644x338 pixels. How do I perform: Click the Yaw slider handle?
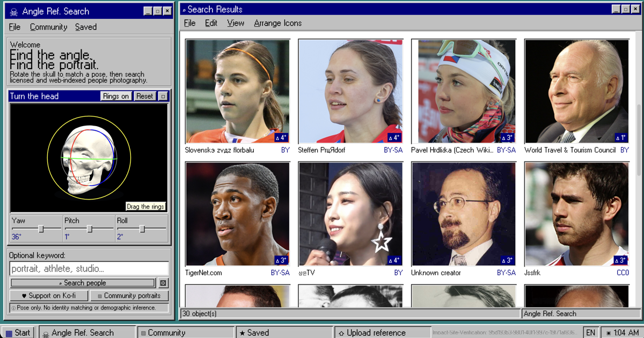tap(41, 229)
